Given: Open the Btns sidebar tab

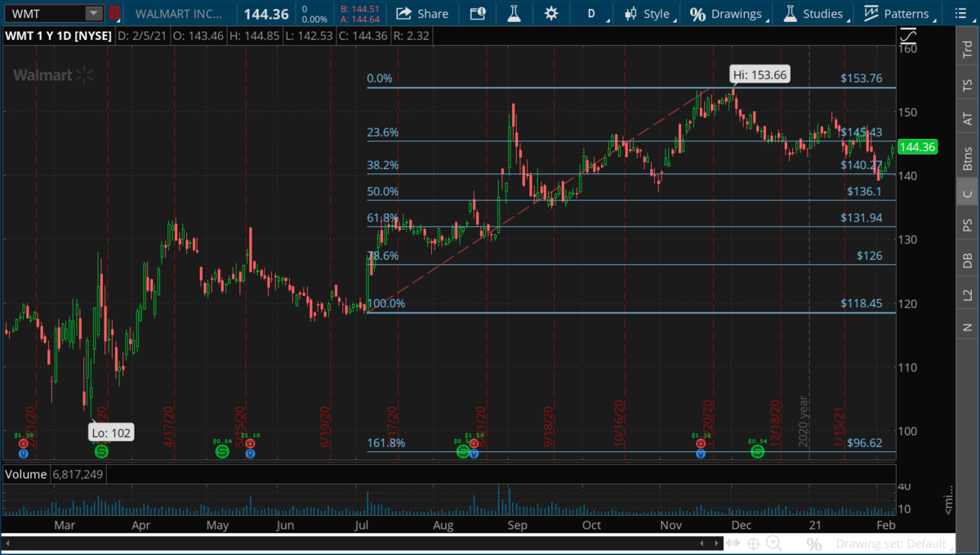Looking at the screenshot, I should tap(968, 157).
